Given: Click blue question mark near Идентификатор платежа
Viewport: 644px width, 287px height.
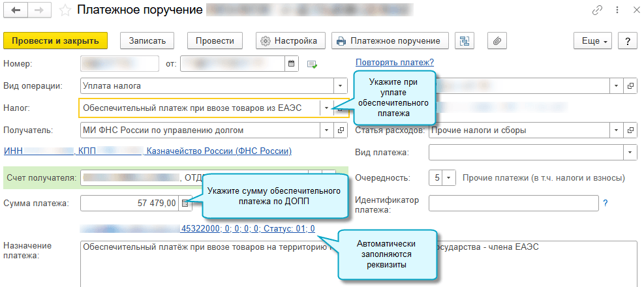Looking at the screenshot, I should pos(605,203).
